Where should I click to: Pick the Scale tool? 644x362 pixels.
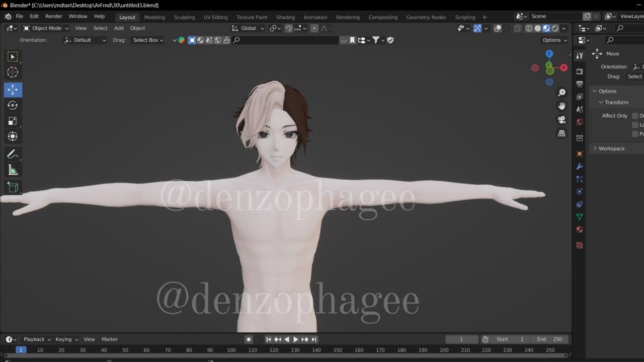[13, 121]
